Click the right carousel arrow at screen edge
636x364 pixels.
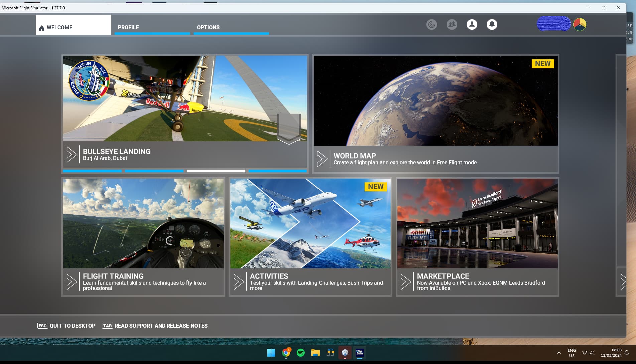click(624, 282)
